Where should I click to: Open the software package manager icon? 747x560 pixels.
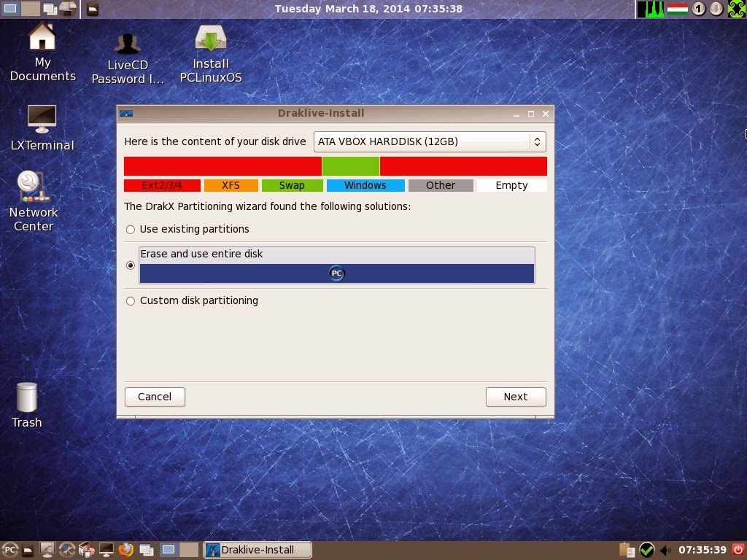click(x=86, y=550)
